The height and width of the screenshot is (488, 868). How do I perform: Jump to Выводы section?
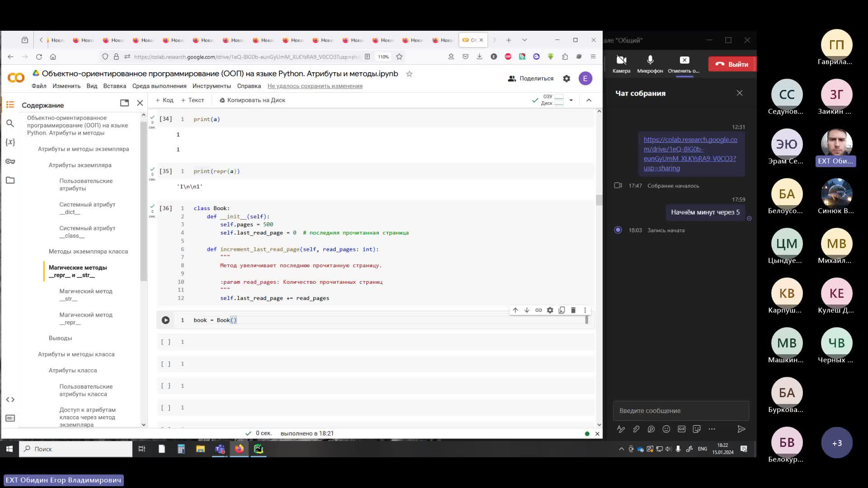click(x=60, y=338)
